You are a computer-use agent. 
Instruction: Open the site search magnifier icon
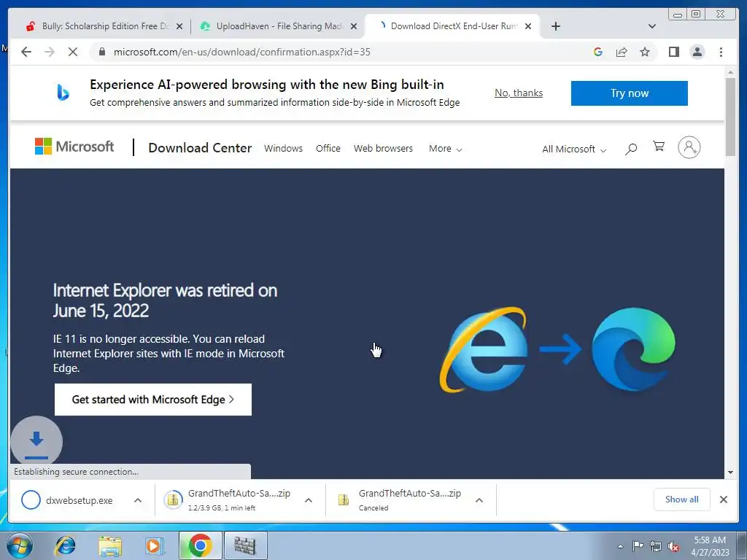631,149
